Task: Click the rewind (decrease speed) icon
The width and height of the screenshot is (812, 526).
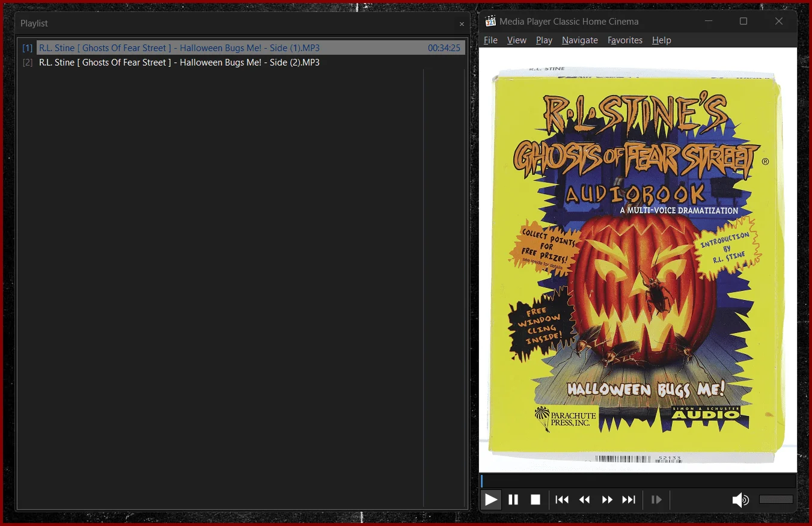Action: pos(584,500)
